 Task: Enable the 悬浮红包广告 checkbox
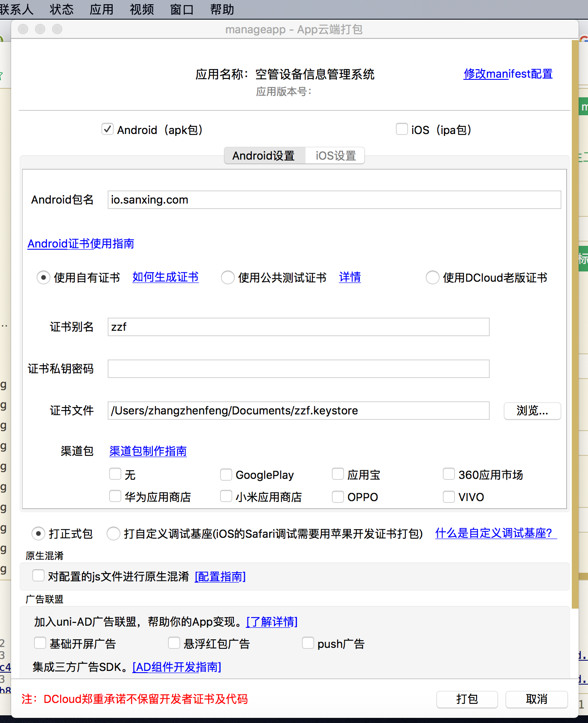pos(174,643)
